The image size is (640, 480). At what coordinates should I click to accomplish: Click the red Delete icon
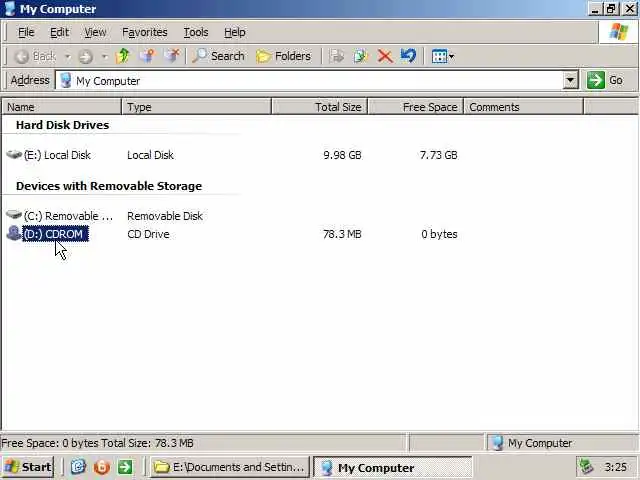click(x=384, y=56)
